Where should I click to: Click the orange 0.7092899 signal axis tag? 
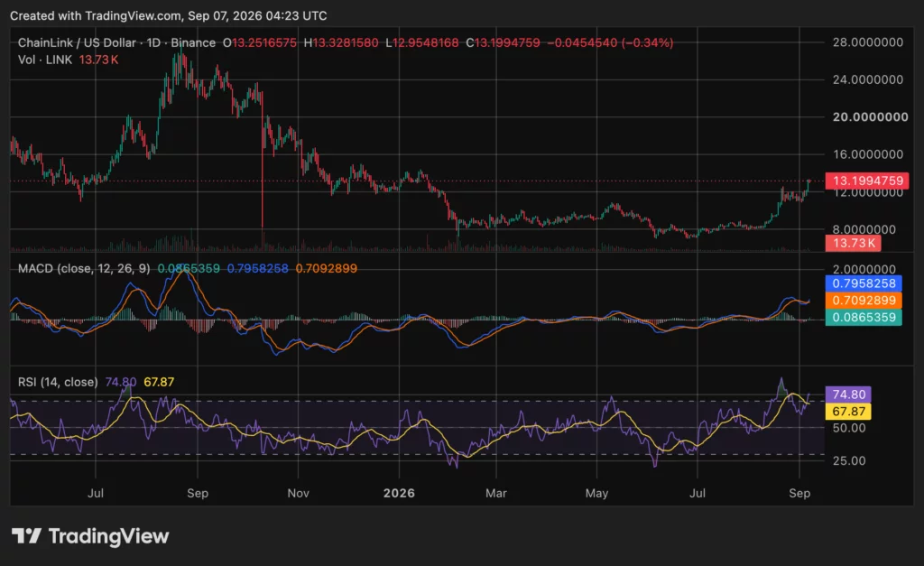[x=864, y=301]
